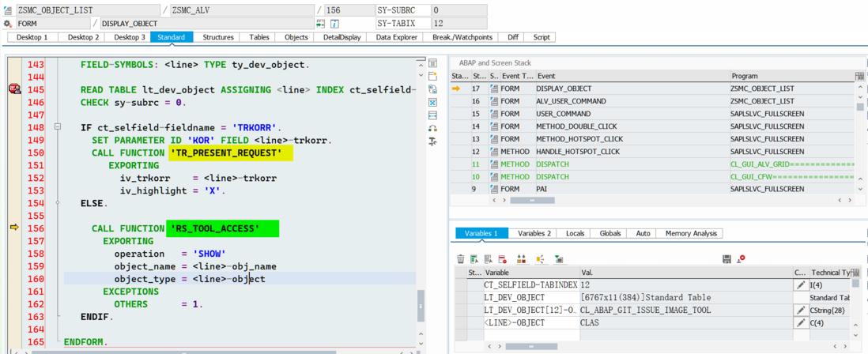This screenshot has width=868, height=354.
Task: Open the Memory Analysis tab
Action: [x=691, y=233]
